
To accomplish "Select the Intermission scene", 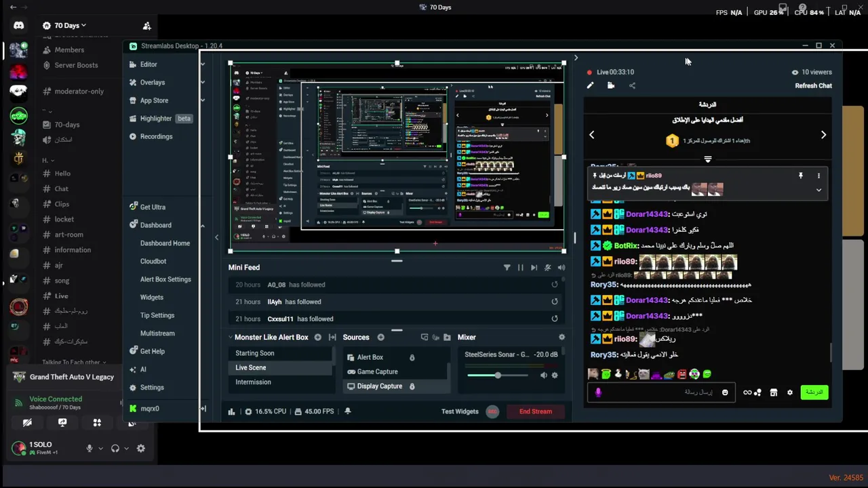I will 281,382.
